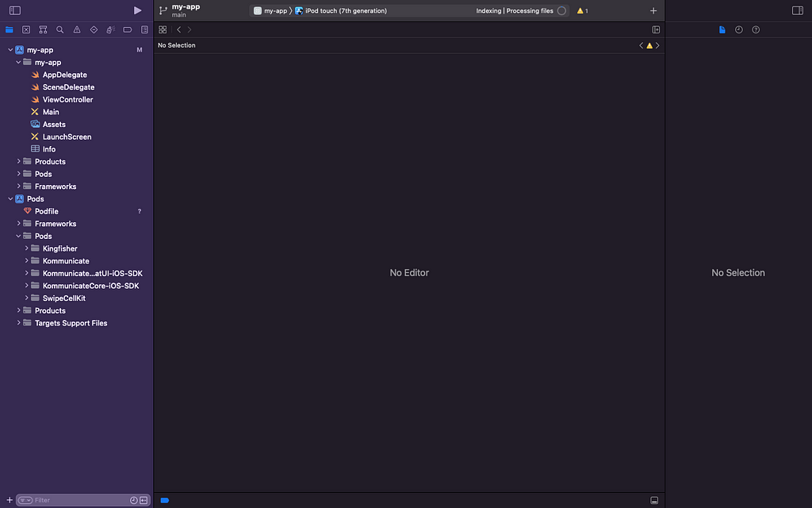Viewport: 812px width, 508px height.
Task: Open Library with plus button
Action: (x=653, y=11)
